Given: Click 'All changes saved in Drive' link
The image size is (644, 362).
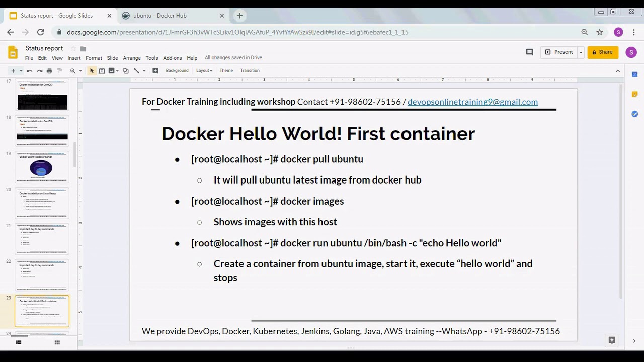Looking at the screenshot, I should coord(233,58).
